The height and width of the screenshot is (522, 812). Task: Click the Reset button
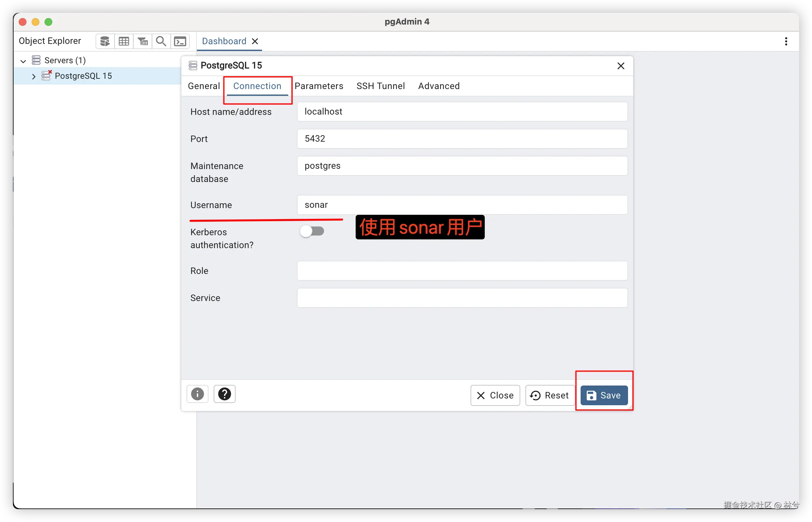(x=550, y=395)
